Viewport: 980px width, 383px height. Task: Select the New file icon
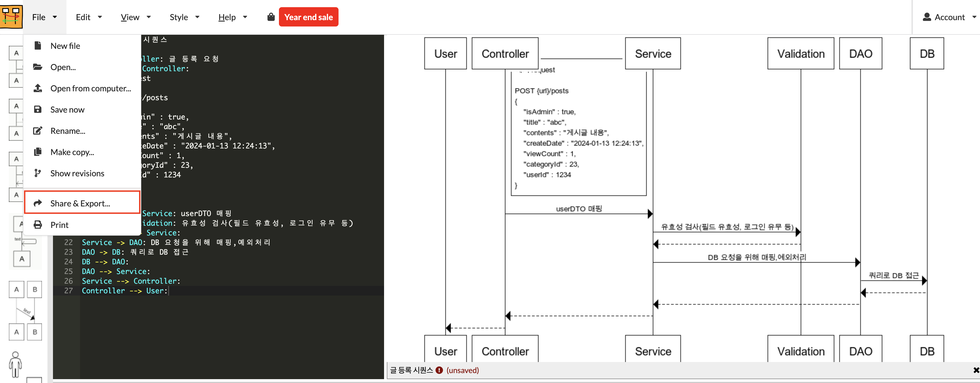pos(38,45)
